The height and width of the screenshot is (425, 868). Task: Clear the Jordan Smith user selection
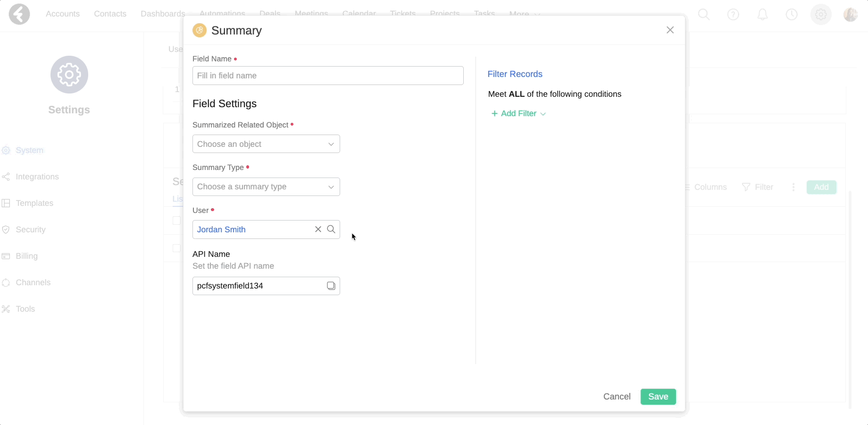[318, 229]
